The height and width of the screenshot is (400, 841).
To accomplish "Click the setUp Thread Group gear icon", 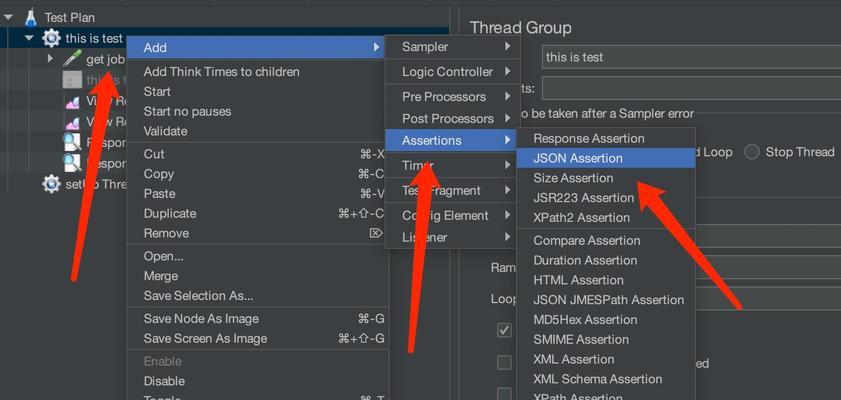I will tap(51, 184).
